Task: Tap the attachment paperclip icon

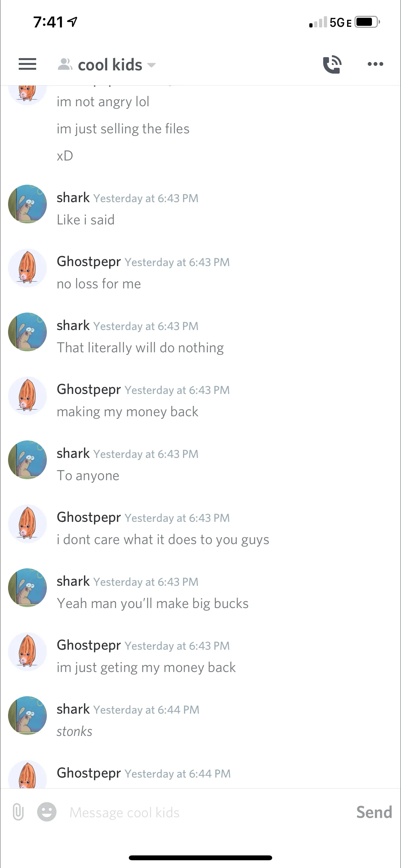Action: (18, 812)
